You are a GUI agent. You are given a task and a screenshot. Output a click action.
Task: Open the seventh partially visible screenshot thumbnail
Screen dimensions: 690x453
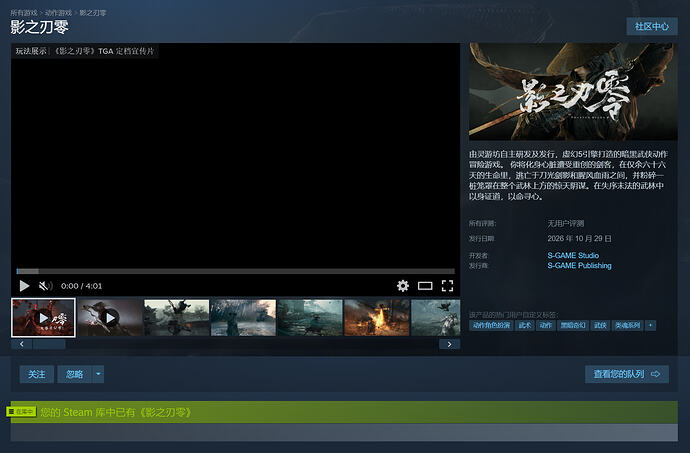436,318
